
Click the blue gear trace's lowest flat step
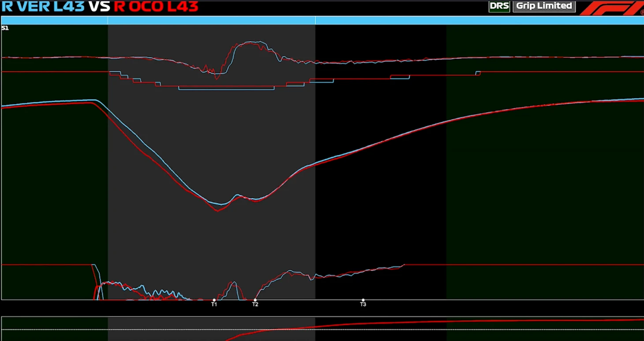pyautogui.click(x=226, y=90)
